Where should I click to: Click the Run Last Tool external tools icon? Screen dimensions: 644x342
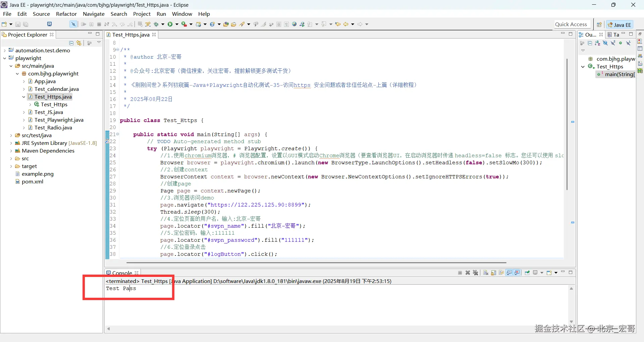[x=184, y=24]
